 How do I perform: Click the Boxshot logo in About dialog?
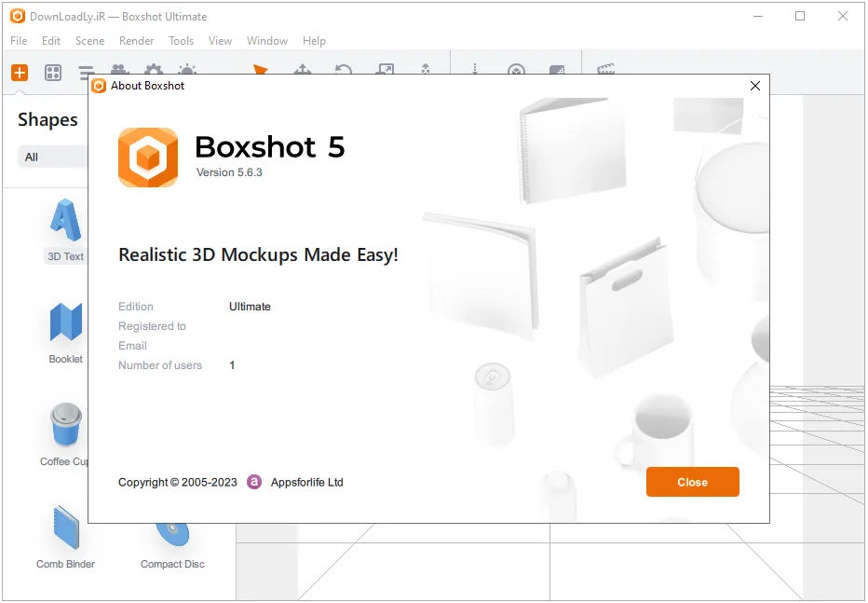pos(148,158)
